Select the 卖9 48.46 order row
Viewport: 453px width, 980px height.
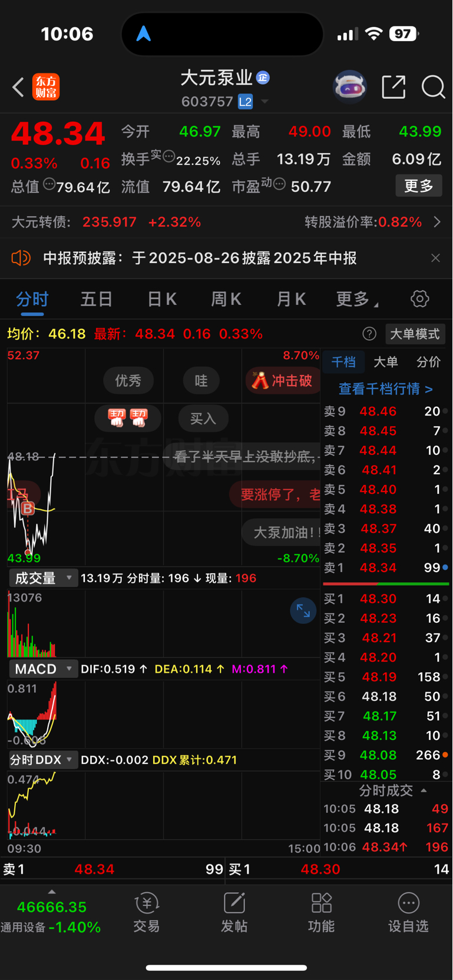(x=386, y=411)
